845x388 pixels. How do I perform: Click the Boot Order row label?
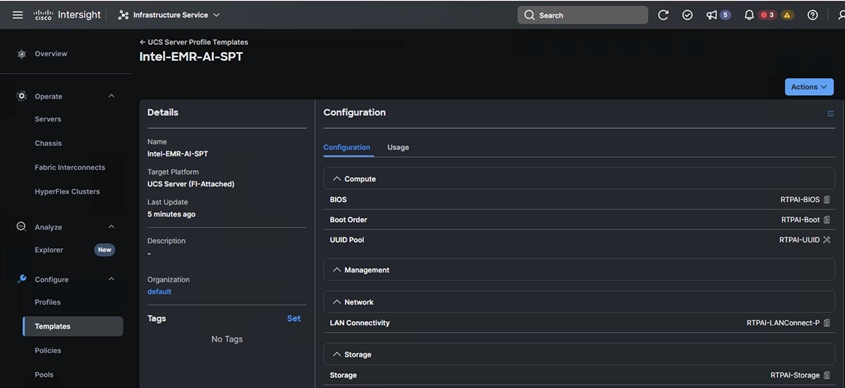point(348,220)
